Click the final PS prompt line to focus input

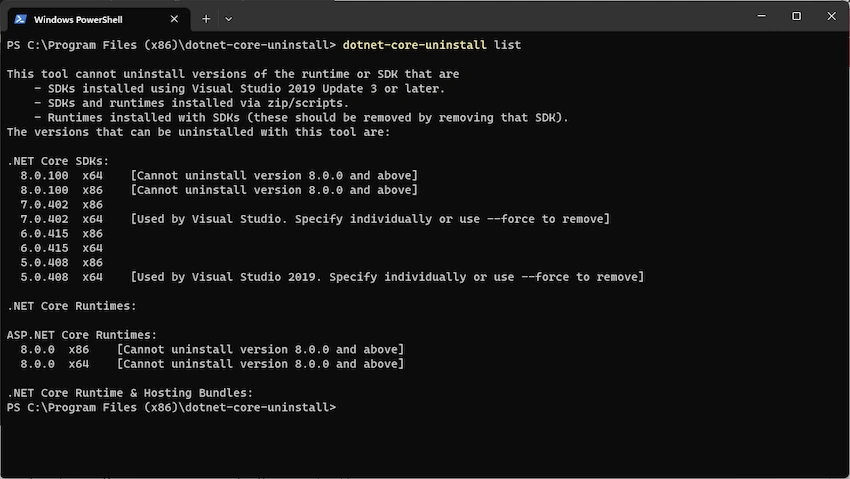pos(171,407)
